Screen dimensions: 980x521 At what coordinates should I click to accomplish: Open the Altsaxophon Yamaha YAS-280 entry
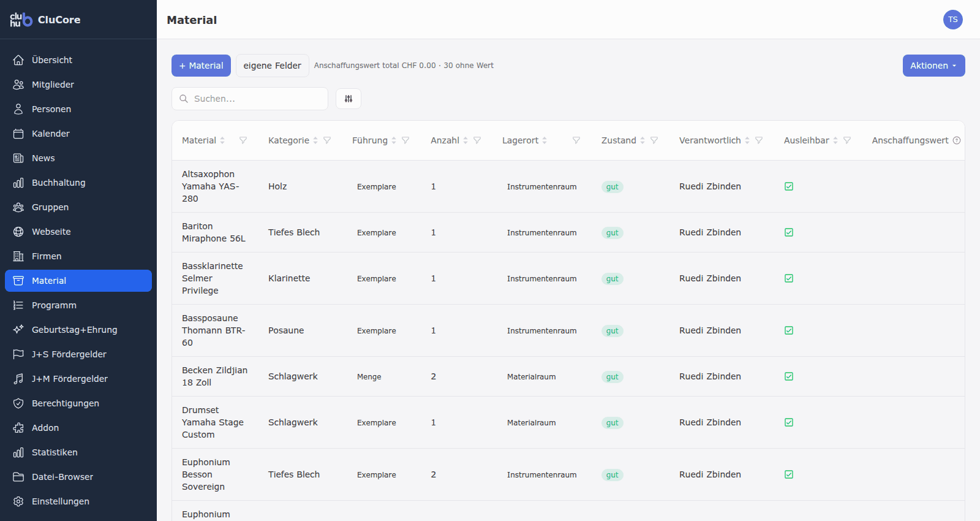[211, 186]
